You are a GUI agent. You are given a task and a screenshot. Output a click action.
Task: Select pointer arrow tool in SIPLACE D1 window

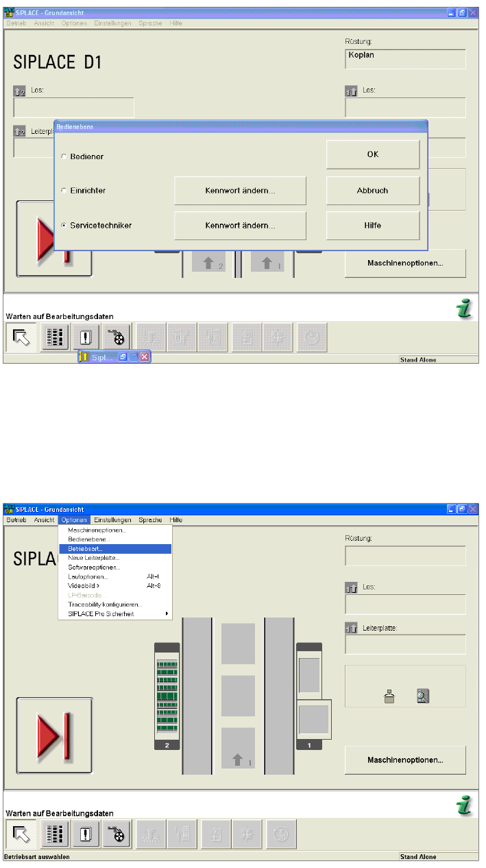pos(21,337)
